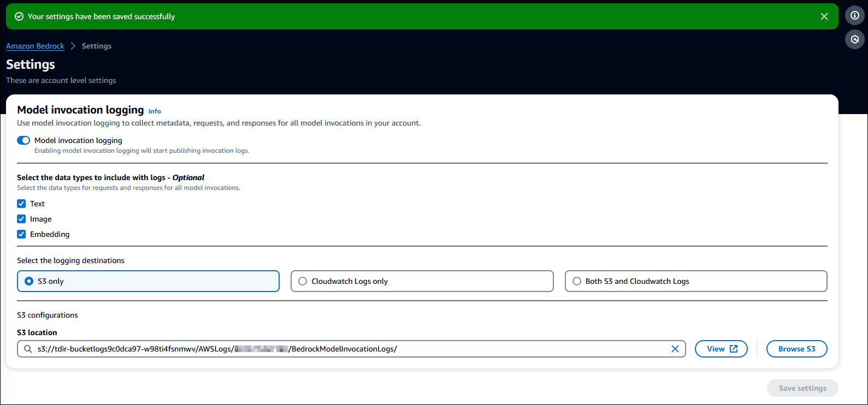868x405 pixels.
Task: Click 'Select the logging destinations' label
Action: 70,260
